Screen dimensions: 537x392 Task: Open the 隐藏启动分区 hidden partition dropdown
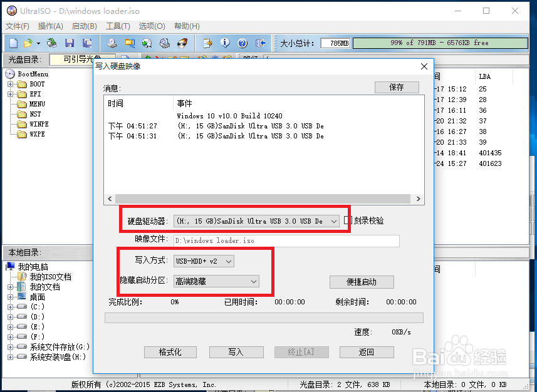(253, 282)
